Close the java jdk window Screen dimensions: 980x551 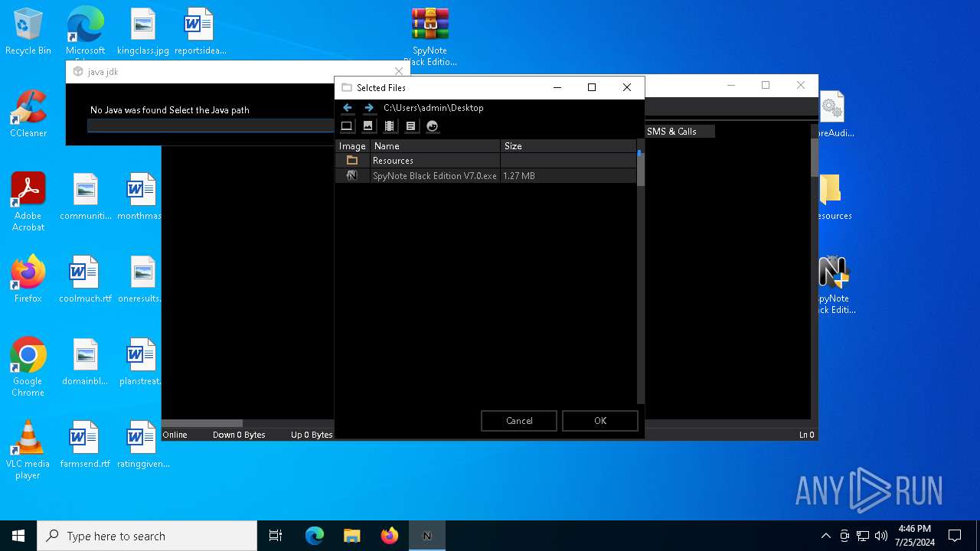tap(398, 71)
